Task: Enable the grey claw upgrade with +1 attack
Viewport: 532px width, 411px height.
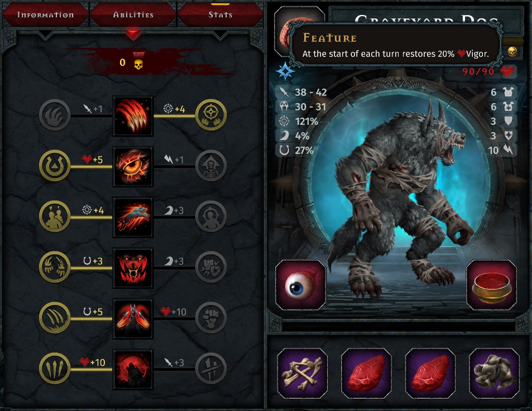Action: coord(55,115)
